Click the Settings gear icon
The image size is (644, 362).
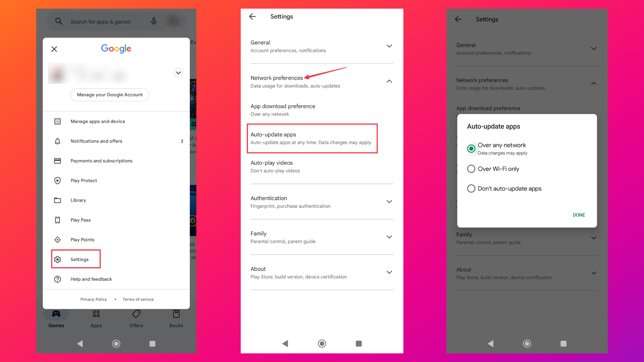pyautogui.click(x=58, y=259)
